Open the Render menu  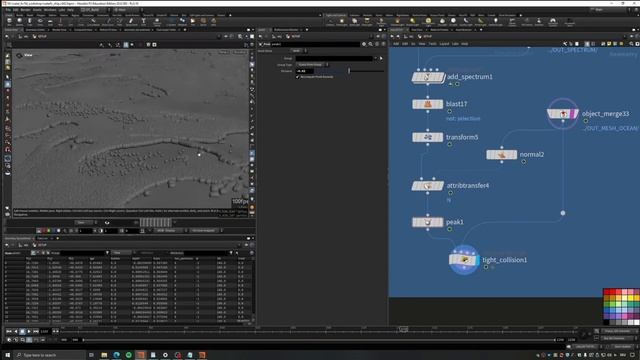click(x=25, y=9)
